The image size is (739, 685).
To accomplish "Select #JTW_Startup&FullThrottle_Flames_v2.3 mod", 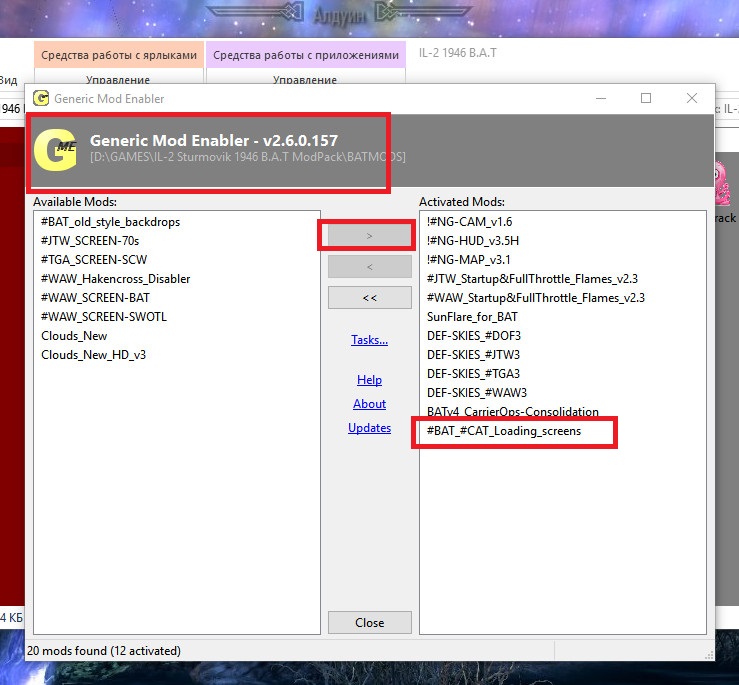I will point(532,279).
